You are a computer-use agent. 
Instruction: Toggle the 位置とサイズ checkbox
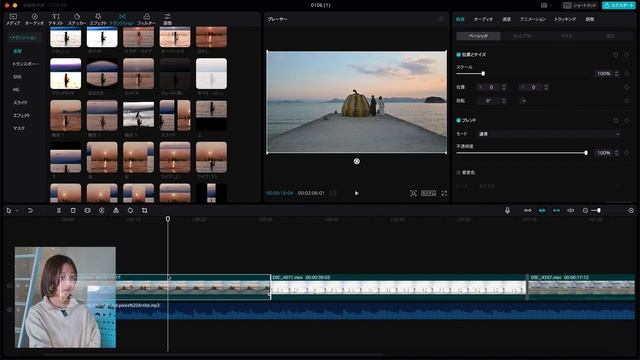[458, 54]
